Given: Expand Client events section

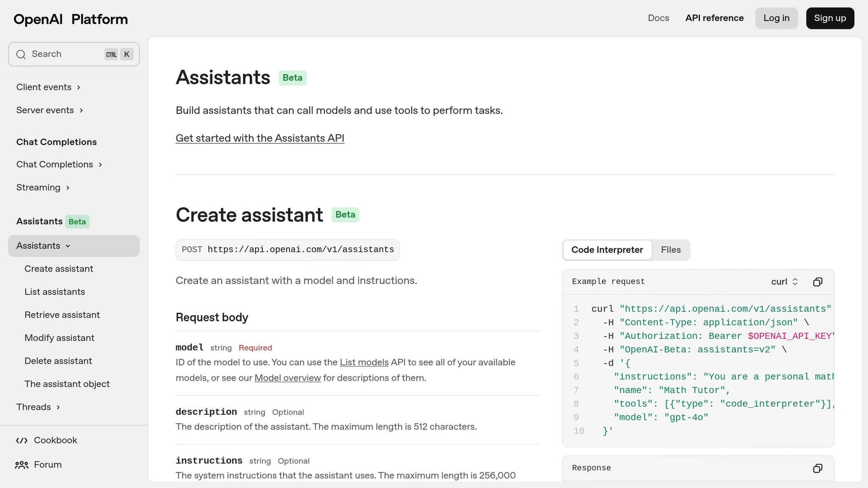Looking at the screenshot, I should coord(48,87).
